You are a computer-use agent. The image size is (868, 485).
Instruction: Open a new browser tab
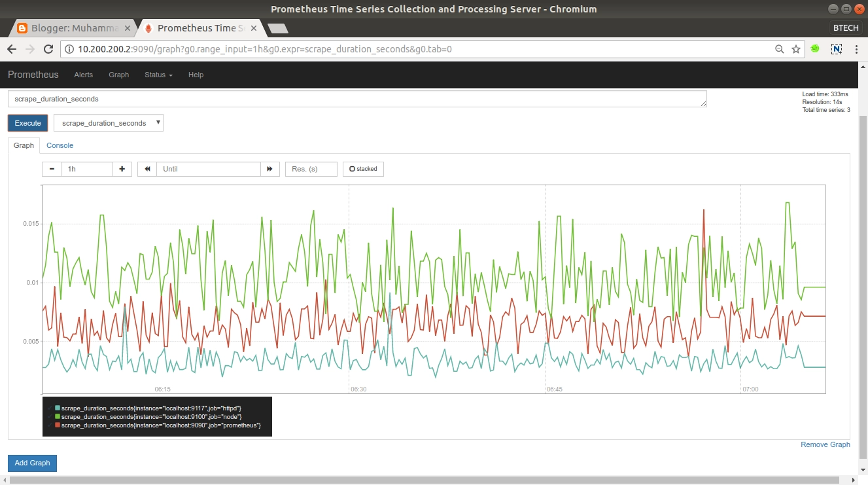(278, 28)
